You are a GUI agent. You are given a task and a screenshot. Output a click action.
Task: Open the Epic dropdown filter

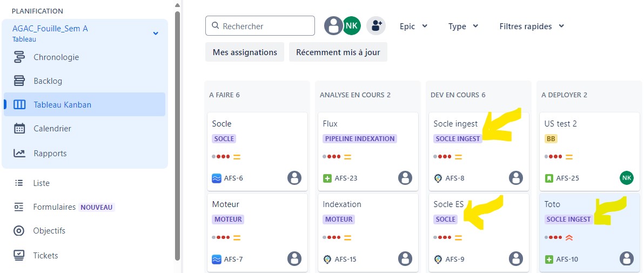point(414,26)
